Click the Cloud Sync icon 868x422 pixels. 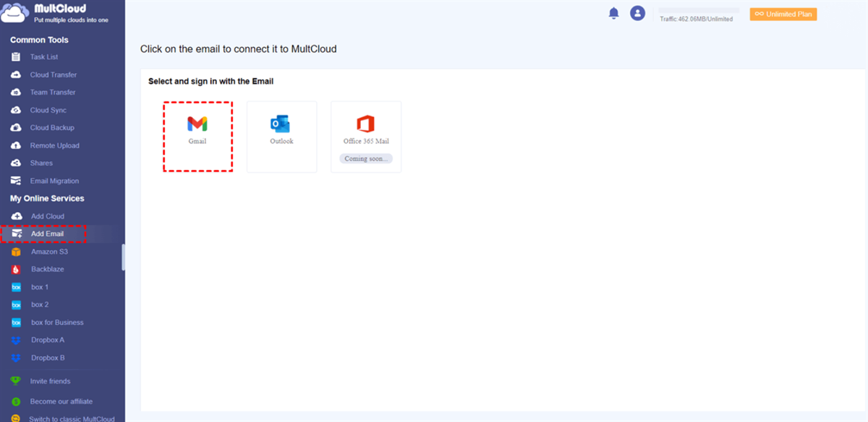(x=16, y=110)
